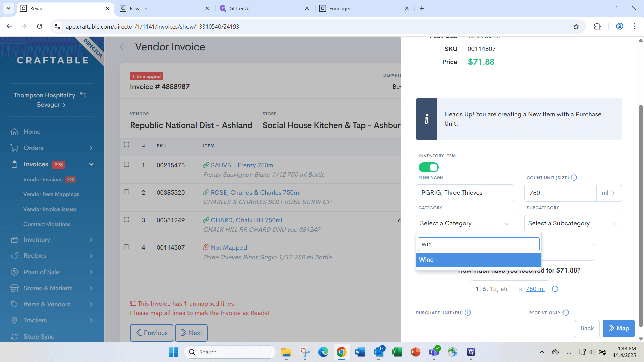Open Vendor Invoice Issues in the sidebar

click(50, 209)
